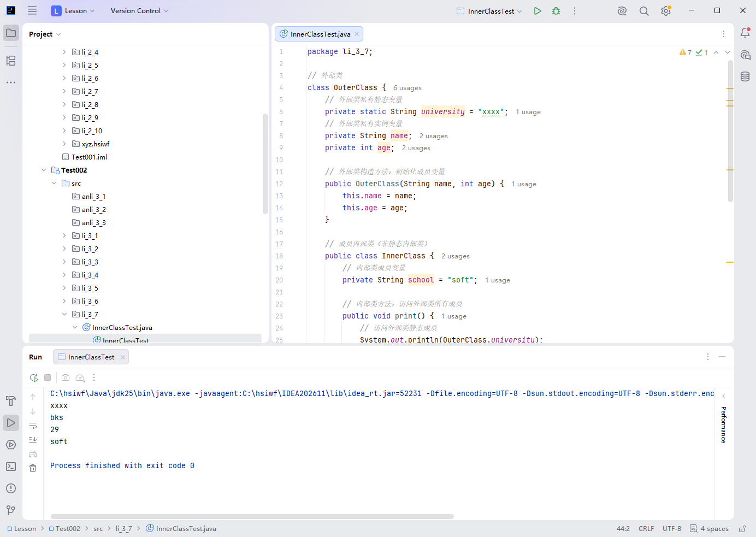Change line separator CRLF
The height and width of the screenshot is (537, 756).
point(646,529)
